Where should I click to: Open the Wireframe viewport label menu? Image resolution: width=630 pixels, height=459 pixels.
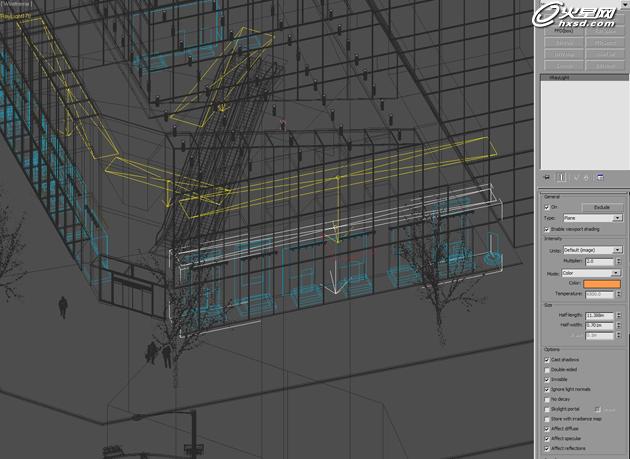point(17,5)
